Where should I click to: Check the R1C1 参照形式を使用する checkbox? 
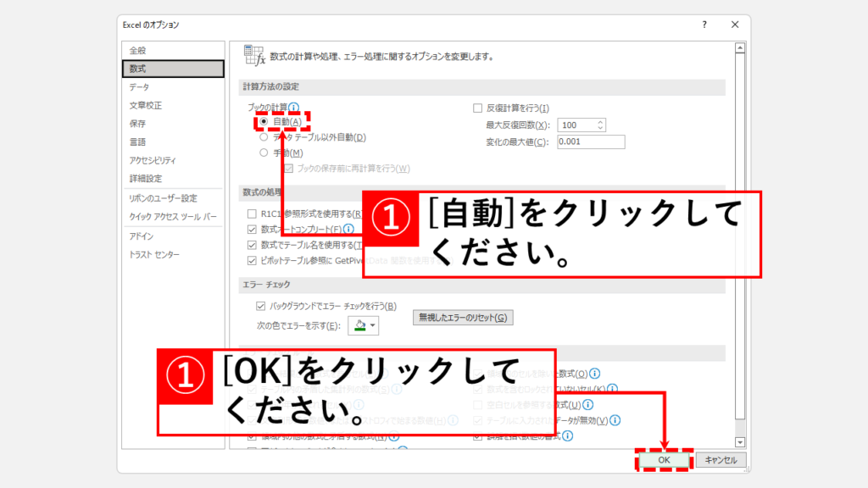click(252, 213)
